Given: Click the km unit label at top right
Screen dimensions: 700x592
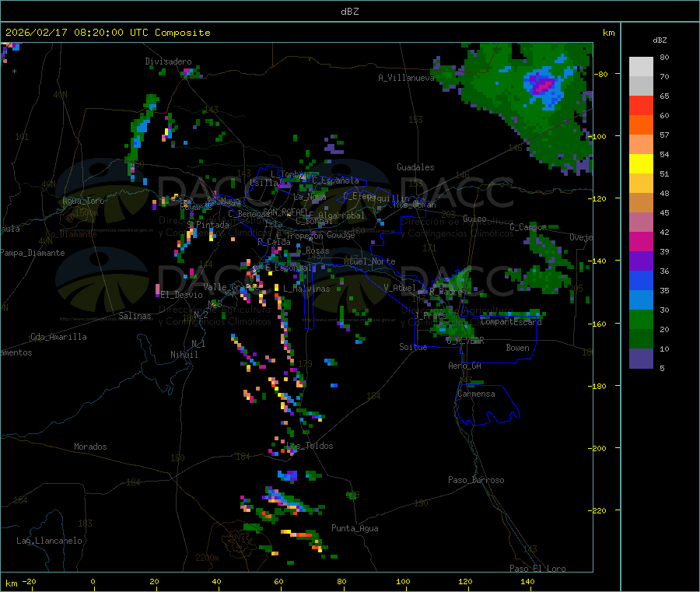Looking at the screenshot, I should click(608, 33).
